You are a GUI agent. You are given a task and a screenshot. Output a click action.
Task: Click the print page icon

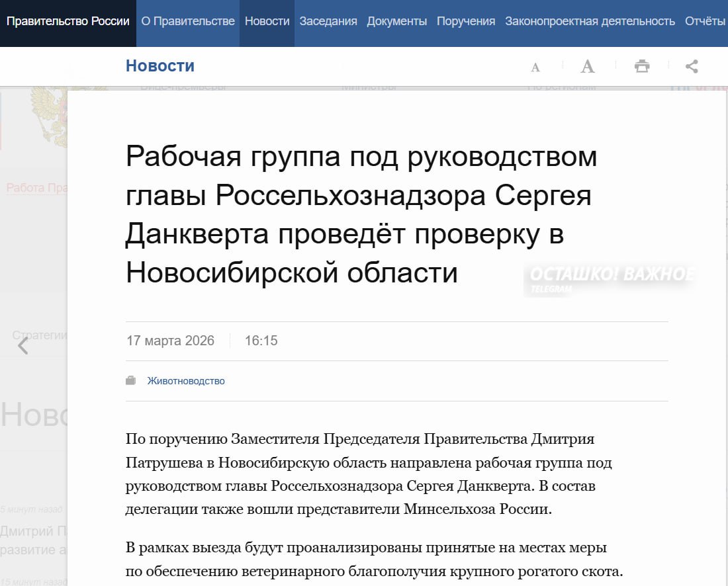(x=641, y=66)
